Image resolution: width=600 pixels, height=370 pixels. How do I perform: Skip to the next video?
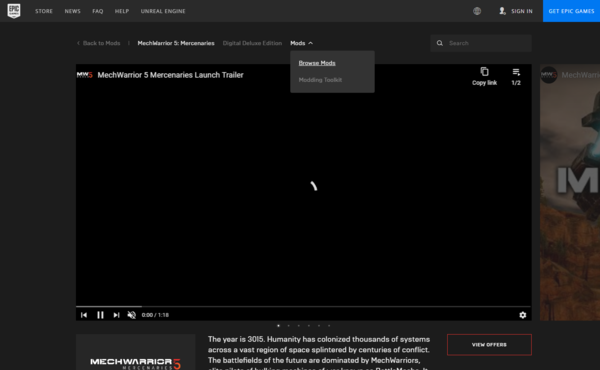coord(116,315)
